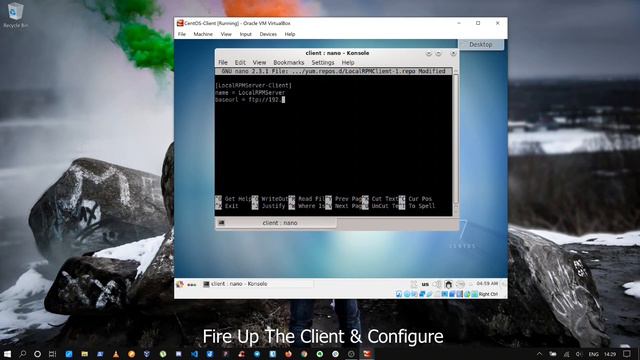Screen dimensions: 640x360
Task: Launch VLC media player from taskbar
Action: point(116,354)
